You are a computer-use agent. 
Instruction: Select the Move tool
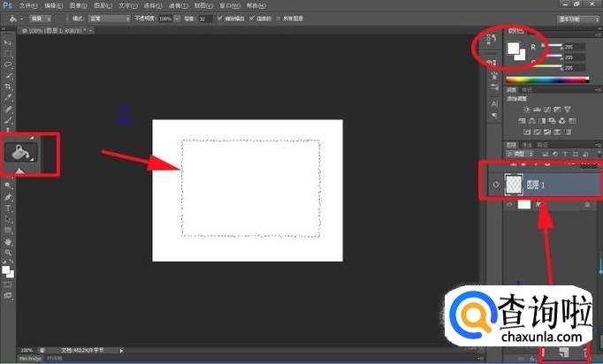coord(8,42)
